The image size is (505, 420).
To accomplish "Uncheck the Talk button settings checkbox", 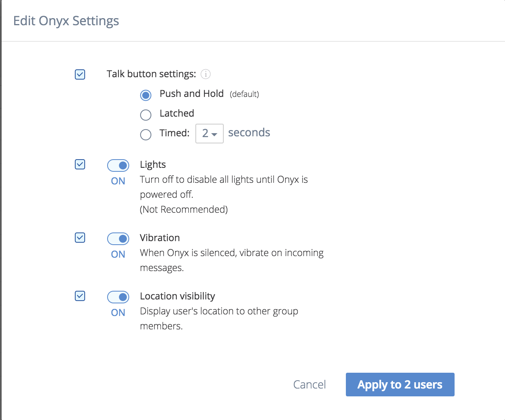I will (80, 74).
